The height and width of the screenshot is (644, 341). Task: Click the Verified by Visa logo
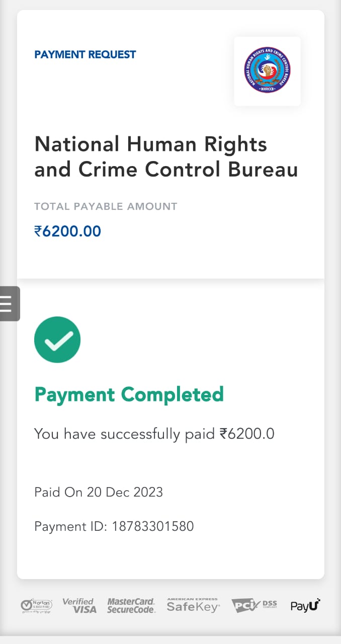coord(79,605)
